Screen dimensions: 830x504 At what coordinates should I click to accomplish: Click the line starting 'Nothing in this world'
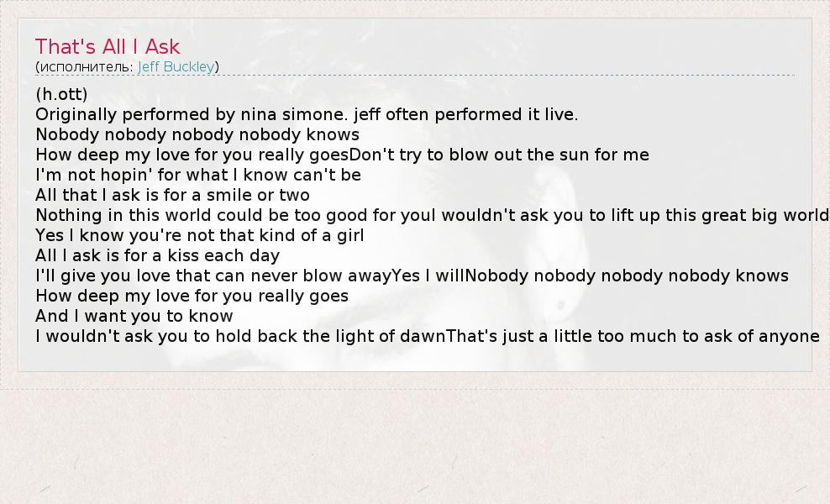pos(433,215)
